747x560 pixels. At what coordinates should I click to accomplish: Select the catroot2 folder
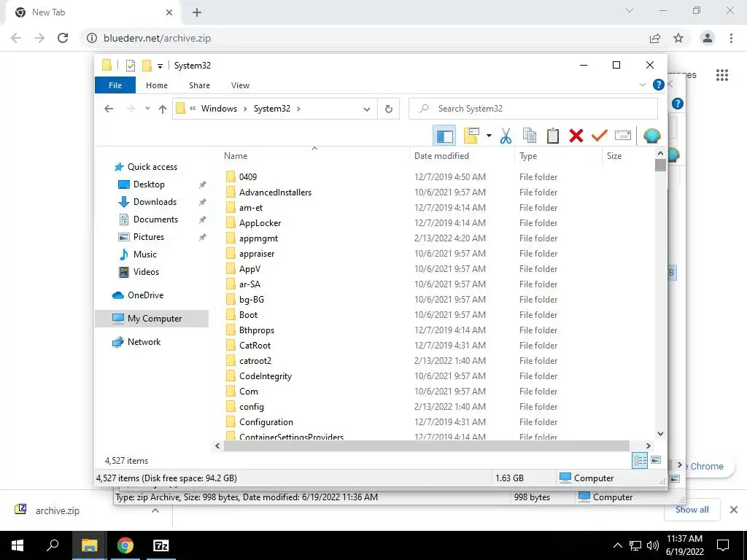coord(255,360)
